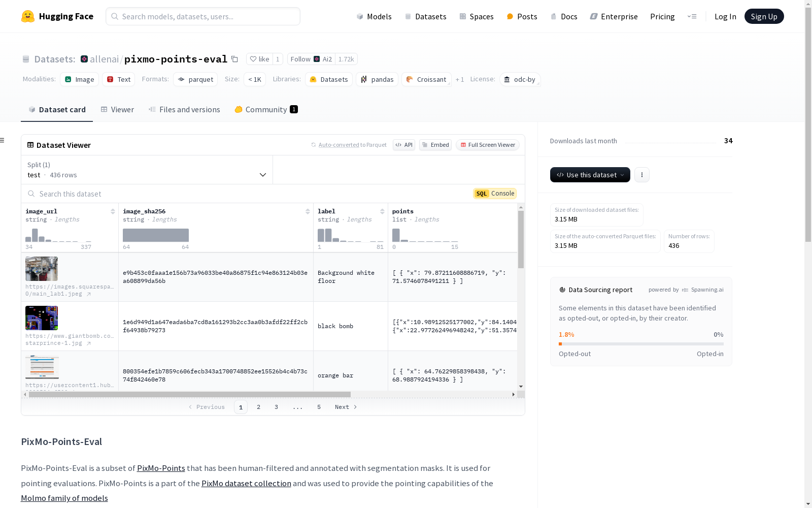
Task: Go to the Pricing page
Action: click(x=662, y=16)
